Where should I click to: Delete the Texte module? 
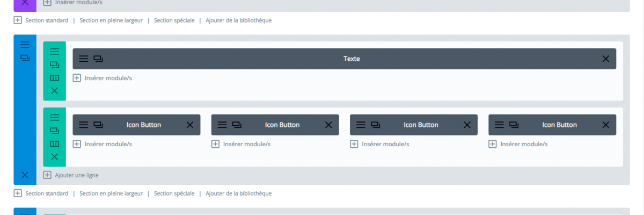click(605, 59)
